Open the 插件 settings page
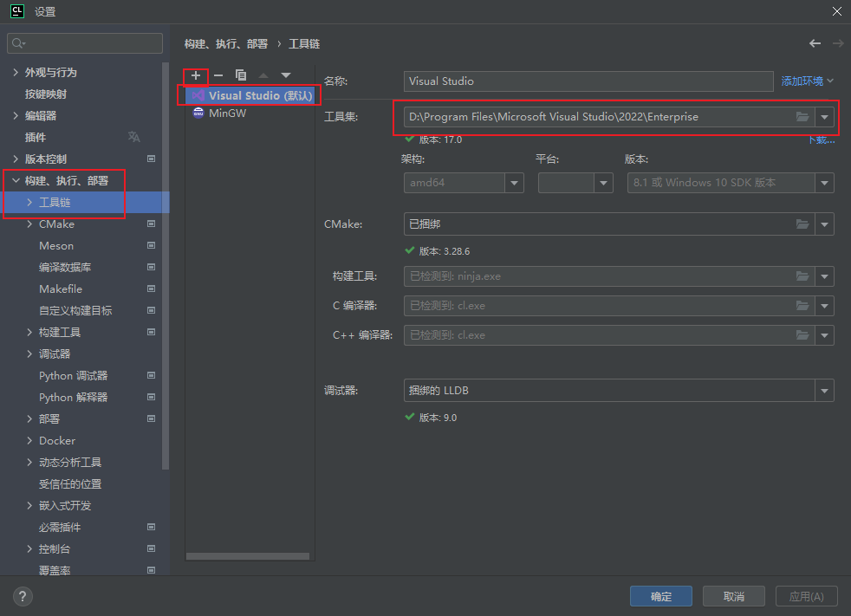The width and height of the screenshot is (851, 616). (36, 137)
